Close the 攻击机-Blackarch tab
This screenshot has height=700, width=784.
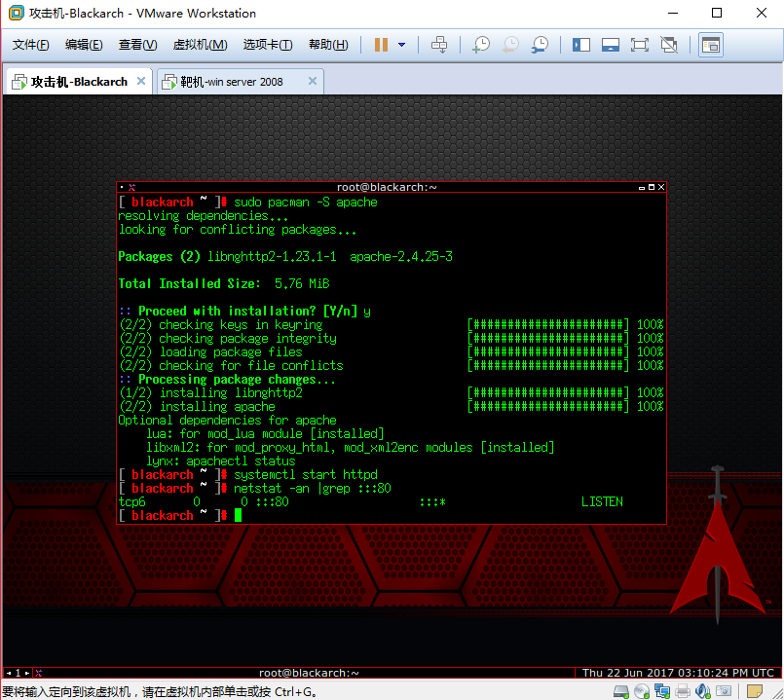point(141,81)
